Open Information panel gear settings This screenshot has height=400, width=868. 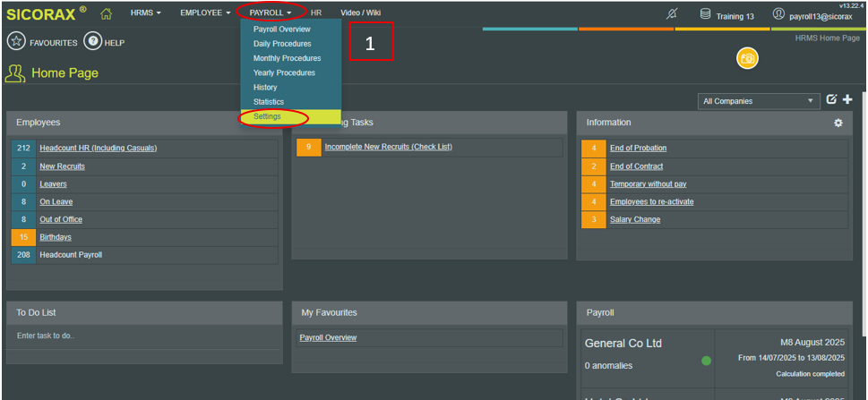pyautogui.click(x=838, y=123)
